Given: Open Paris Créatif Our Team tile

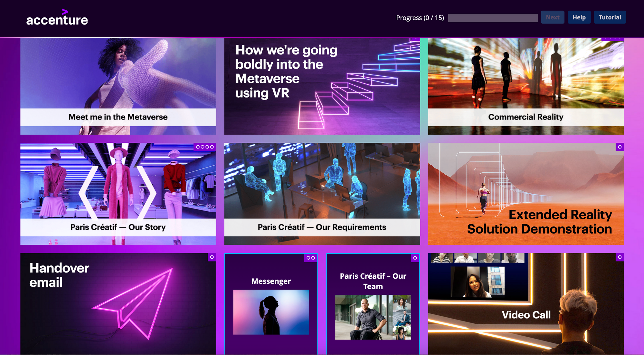Looking at the screenshot, I should [373, 304].
